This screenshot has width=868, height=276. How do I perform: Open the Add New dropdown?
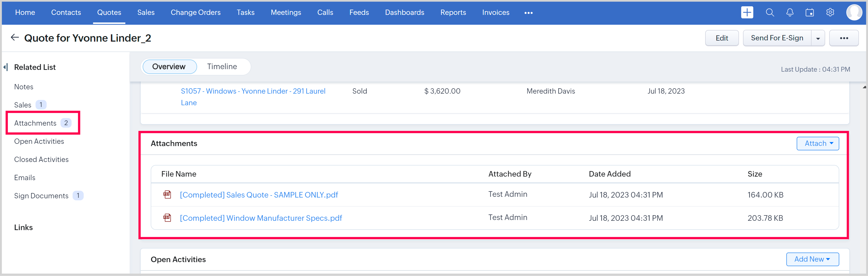click(812, 259)
